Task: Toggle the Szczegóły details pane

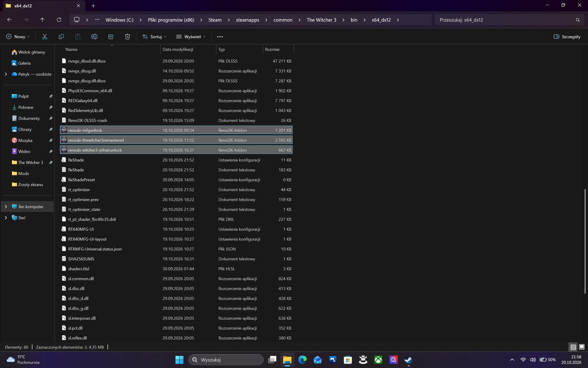Action: (x=567, y=36)
